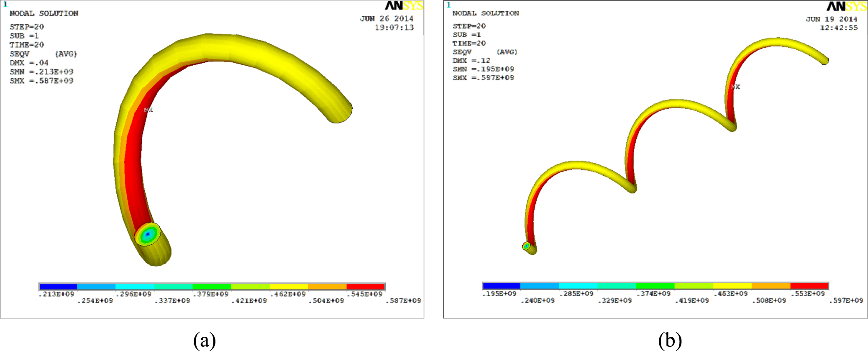Select the "JUN 19 2014" date stamp
Viewport: 868px width, 351px height.
pyautogui.click(x=832, y=19)
